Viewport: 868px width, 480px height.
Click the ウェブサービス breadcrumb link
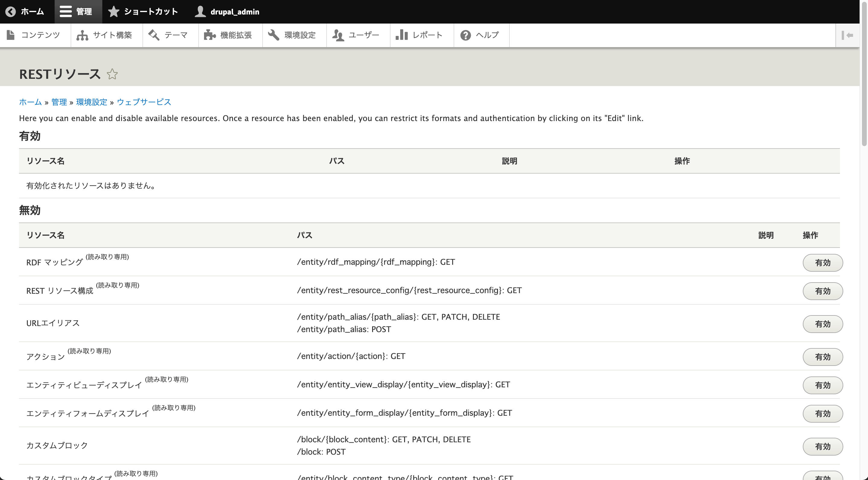click(x=144, y=102)
